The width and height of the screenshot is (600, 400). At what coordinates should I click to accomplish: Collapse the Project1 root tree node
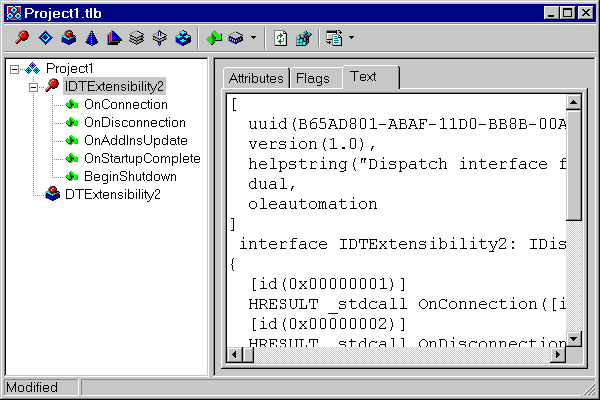[14, 68]
